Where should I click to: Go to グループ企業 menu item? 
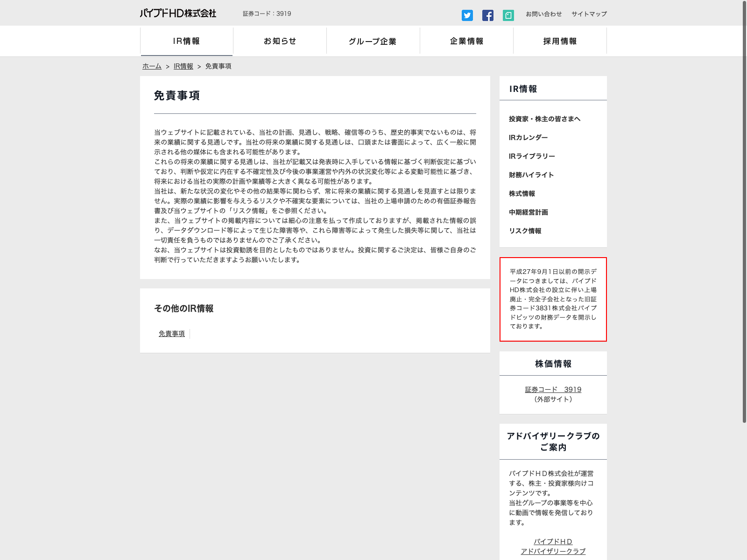tap(373, 41)
